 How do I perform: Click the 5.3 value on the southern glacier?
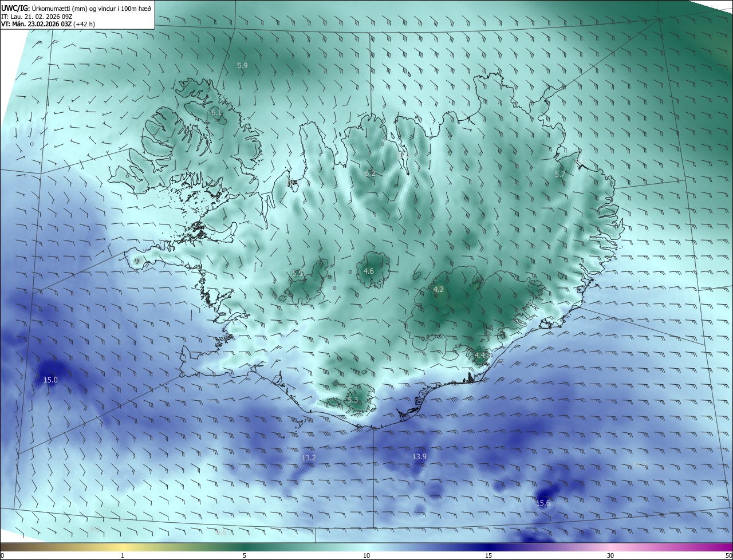[353, 400]
